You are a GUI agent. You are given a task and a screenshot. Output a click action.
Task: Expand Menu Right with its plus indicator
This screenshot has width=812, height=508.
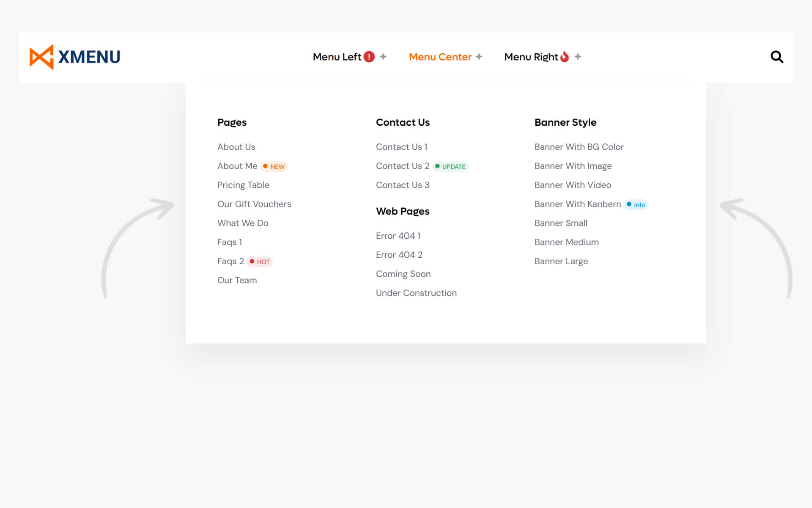click(x=578, y=57)
